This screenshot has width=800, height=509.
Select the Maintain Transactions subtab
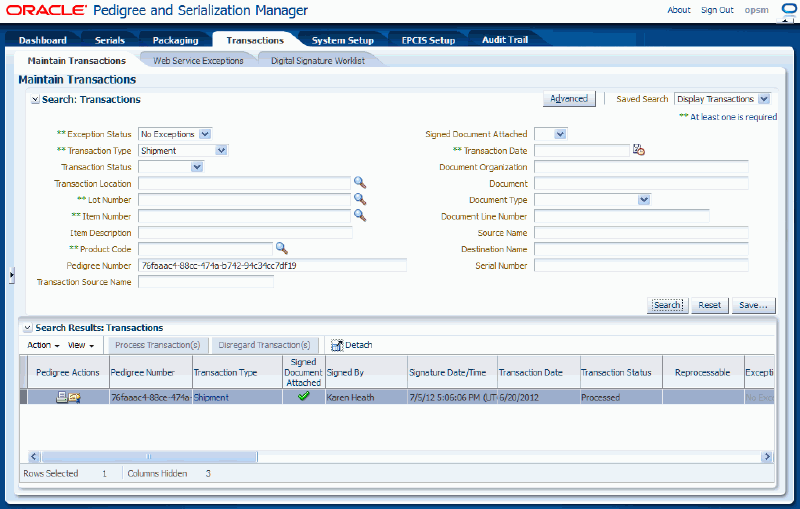click(77, 61)
